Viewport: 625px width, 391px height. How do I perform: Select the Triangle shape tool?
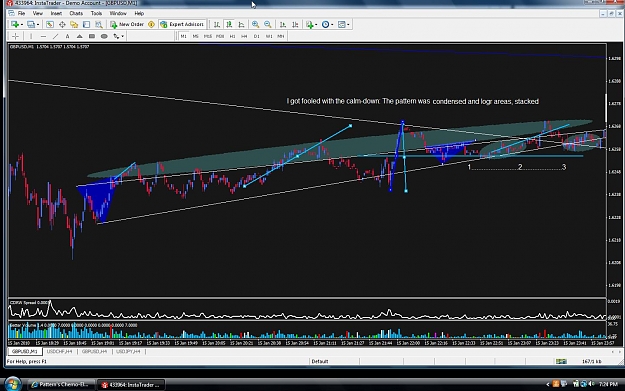click(x=80, y=36)
